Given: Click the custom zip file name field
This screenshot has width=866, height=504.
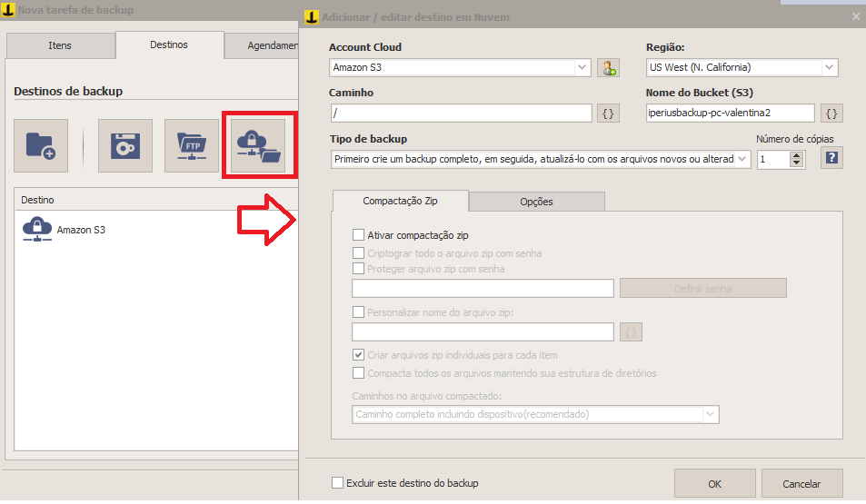Looking at the screenshot, I should coord(483,332).
